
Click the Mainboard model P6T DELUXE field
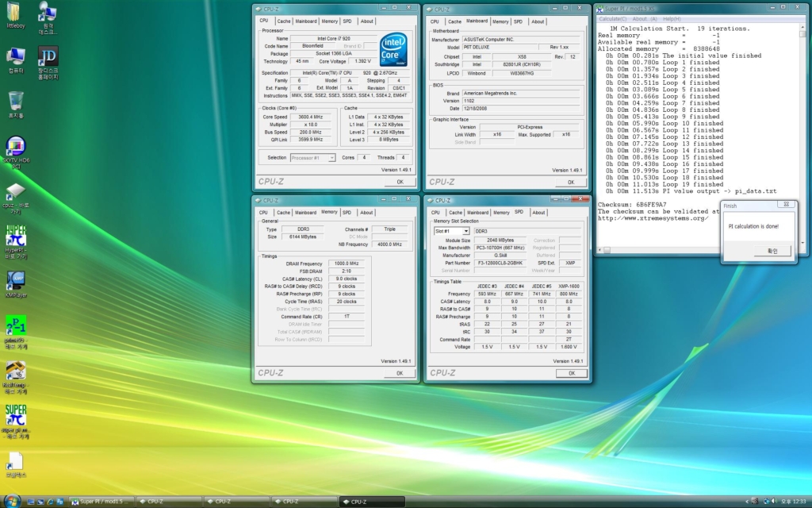(x=500, y=47)
